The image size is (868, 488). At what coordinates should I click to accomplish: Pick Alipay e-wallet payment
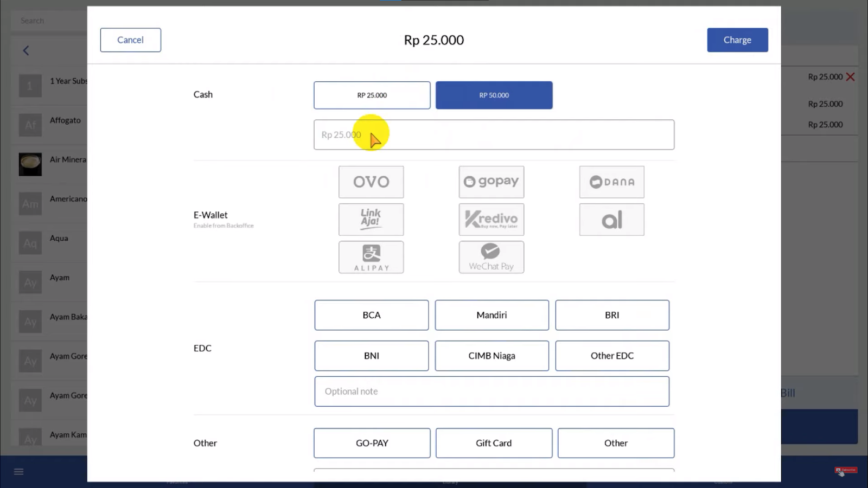[x=371, y=257]
